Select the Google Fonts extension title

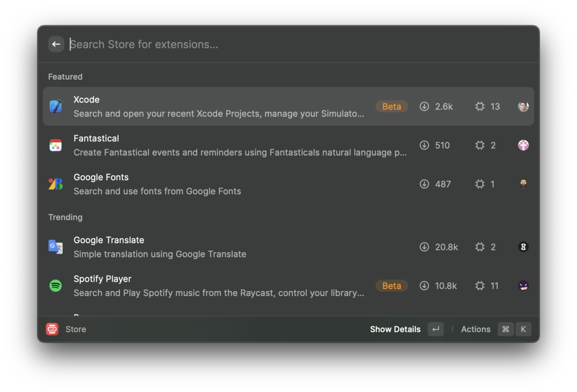(x=101, y=177)
